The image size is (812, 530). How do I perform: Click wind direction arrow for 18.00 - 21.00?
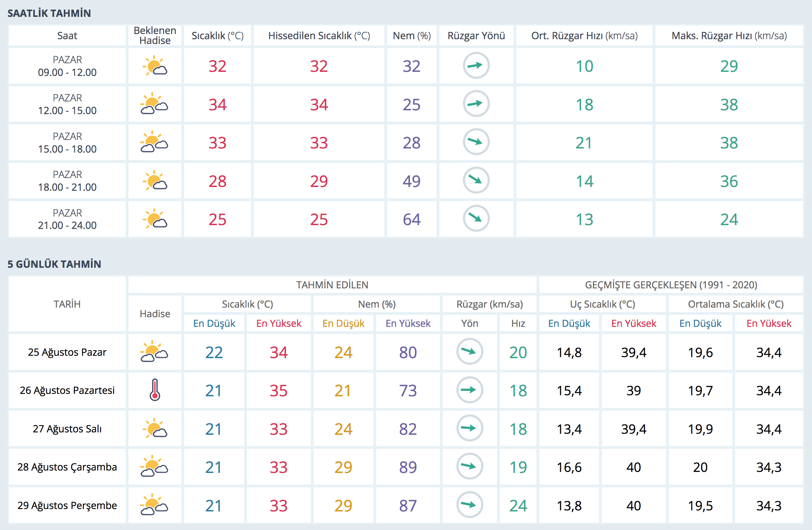(476, 180)
